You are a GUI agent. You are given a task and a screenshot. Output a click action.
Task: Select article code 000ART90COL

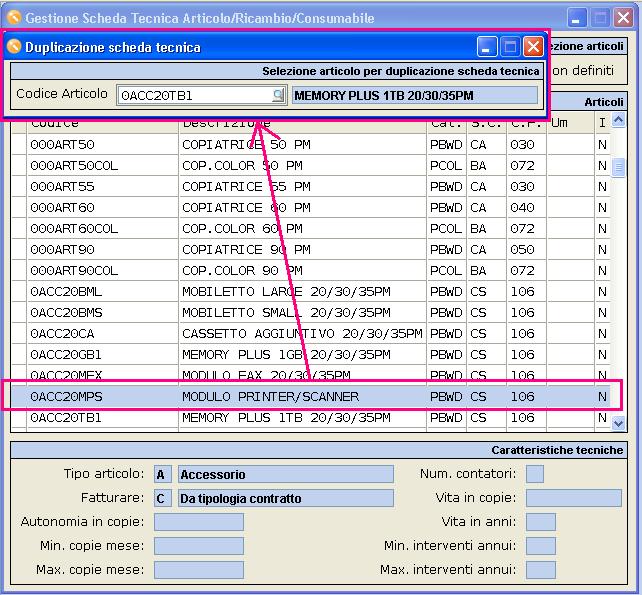coord(74,271)
